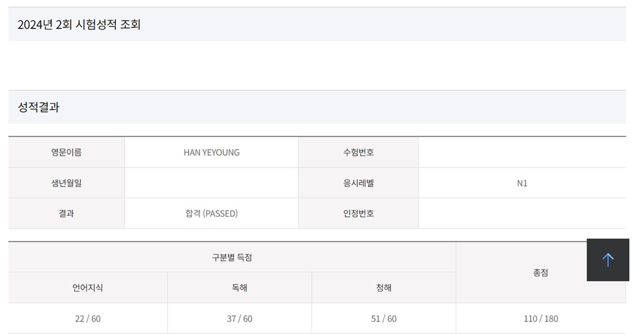Click the 22 / 60 score
Viewport: 644px width, 335px height.
(87, 318)
